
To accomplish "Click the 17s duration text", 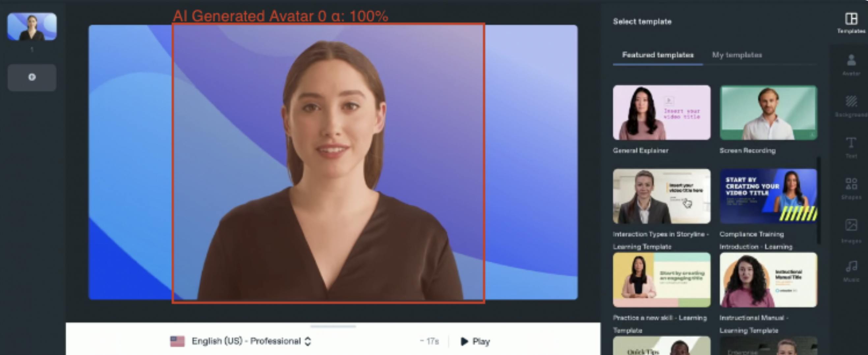I will pos(430,341).
